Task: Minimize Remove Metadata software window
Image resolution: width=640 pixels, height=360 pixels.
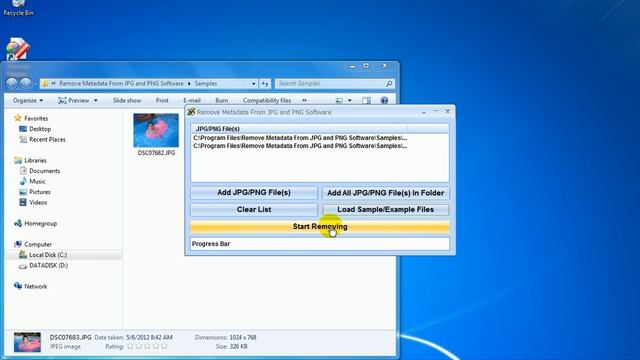Action: [x=424, y=112]
